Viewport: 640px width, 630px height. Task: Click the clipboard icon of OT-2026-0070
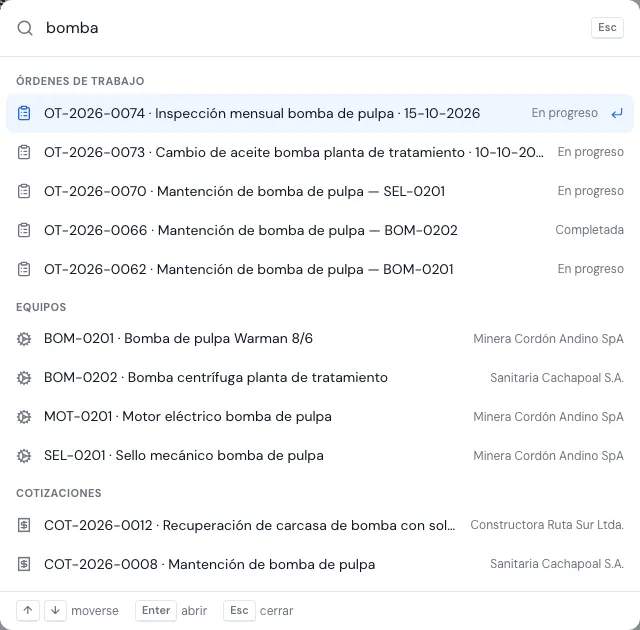pos(24,191)
